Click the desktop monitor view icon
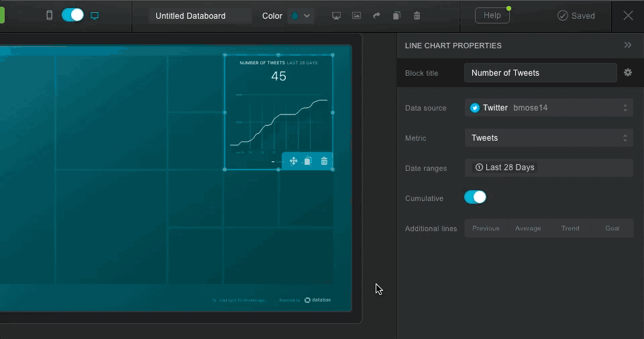The image size is (644, 339). [x=95, y=15]
